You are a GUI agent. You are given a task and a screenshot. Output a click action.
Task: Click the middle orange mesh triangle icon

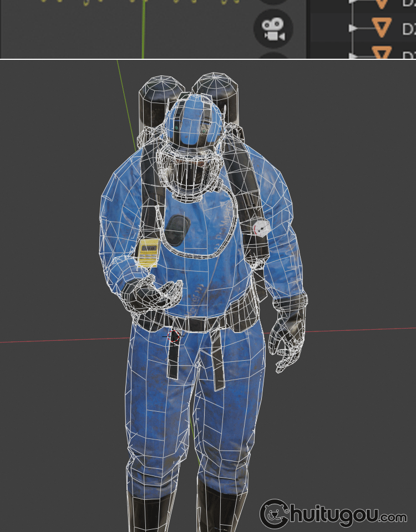(x=381, y=27)
